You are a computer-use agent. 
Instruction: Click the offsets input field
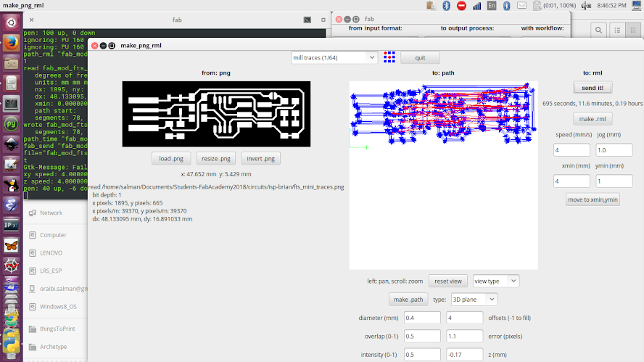point(465,318)
